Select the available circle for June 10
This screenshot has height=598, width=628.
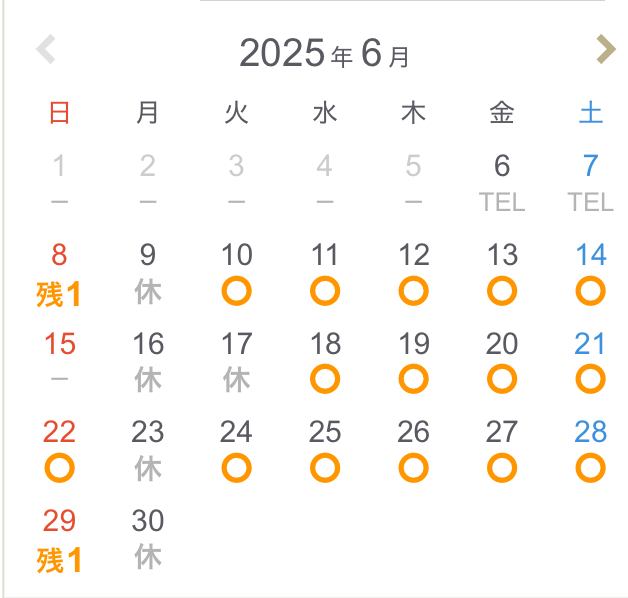[x=237, y=291]
